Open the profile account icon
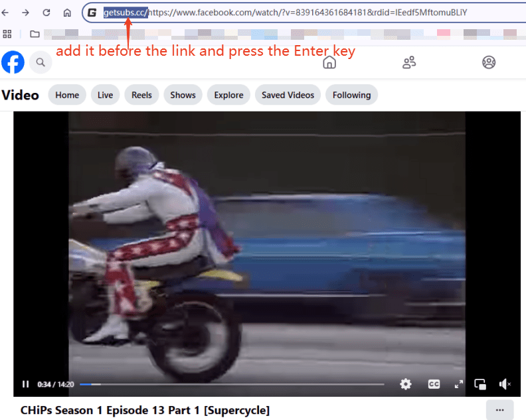The width and height of the screenshot is (526, 420). (x=489, y=62)
